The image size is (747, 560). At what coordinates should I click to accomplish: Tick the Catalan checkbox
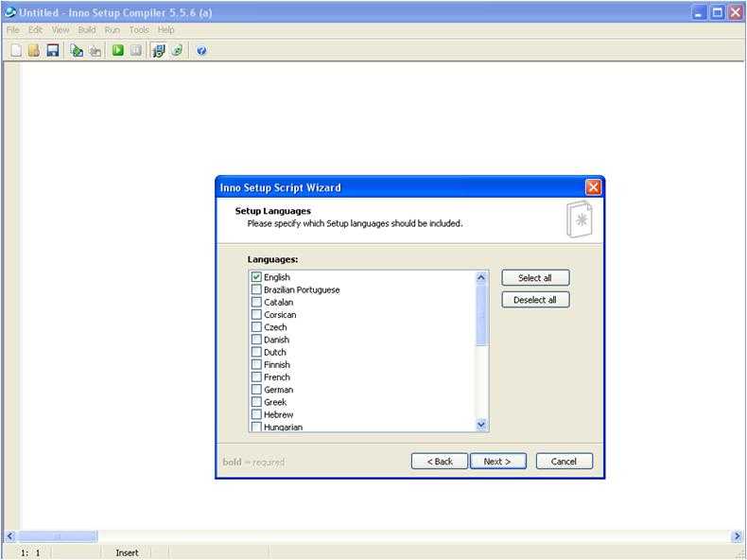click(x=256, y=302)
